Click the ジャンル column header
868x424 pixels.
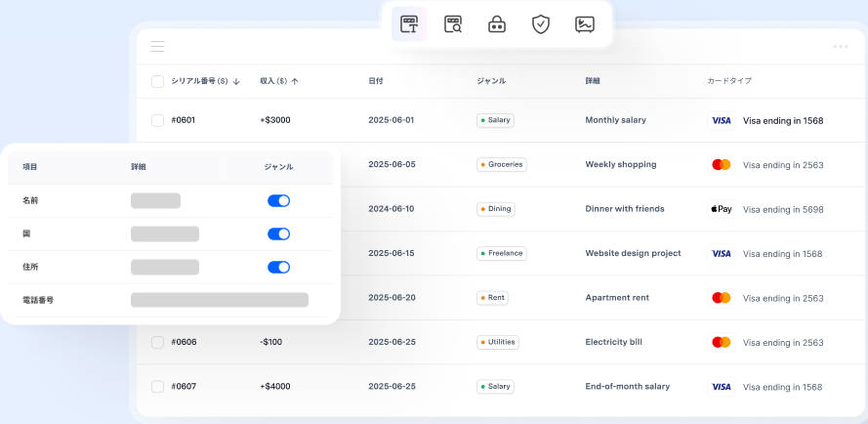pyautogui.click(x=491, y=81)
